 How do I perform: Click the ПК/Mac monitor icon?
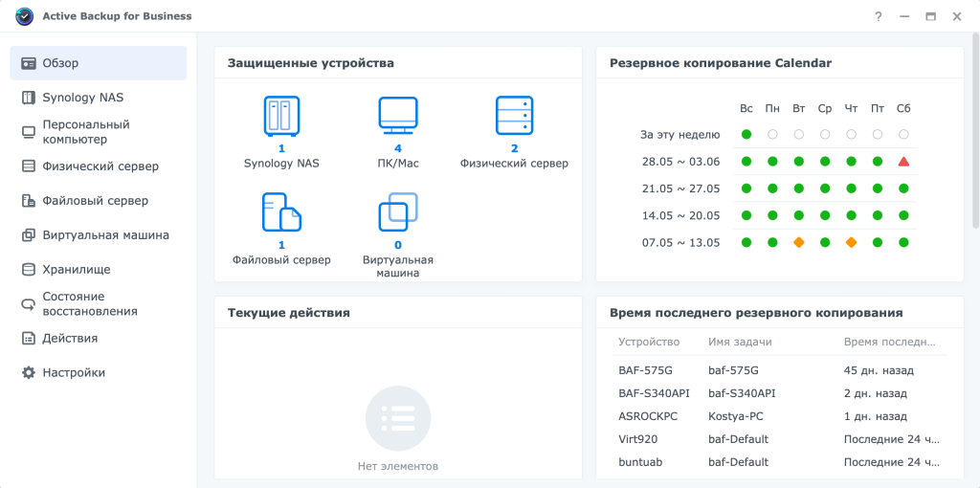point(397,116)
